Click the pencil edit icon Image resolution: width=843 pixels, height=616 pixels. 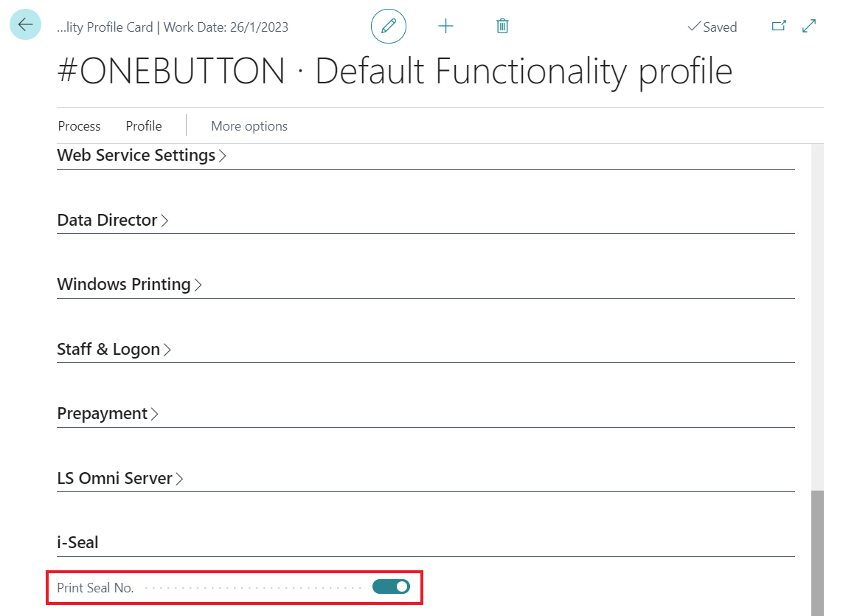(389, 27)
